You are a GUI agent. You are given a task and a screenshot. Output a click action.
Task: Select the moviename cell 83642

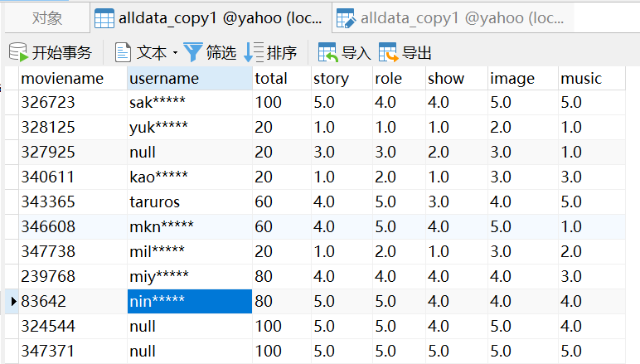(x=73, y=302)
